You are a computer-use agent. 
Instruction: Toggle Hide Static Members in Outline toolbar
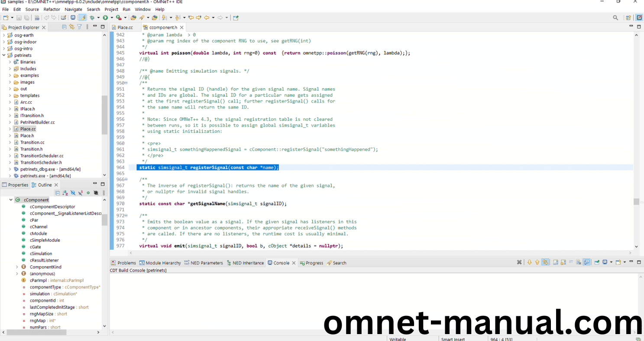coord(81,193)
